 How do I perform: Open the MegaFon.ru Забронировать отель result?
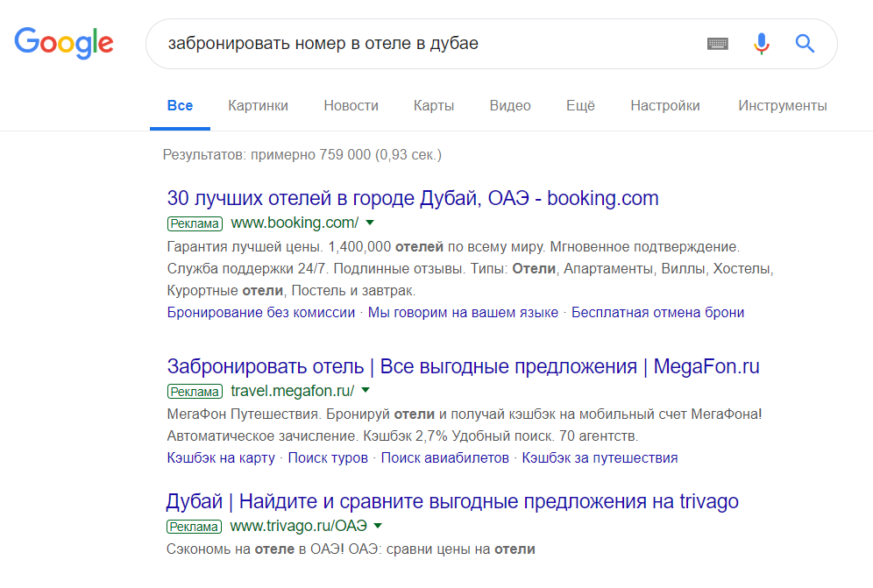click(x=463, y=366)
